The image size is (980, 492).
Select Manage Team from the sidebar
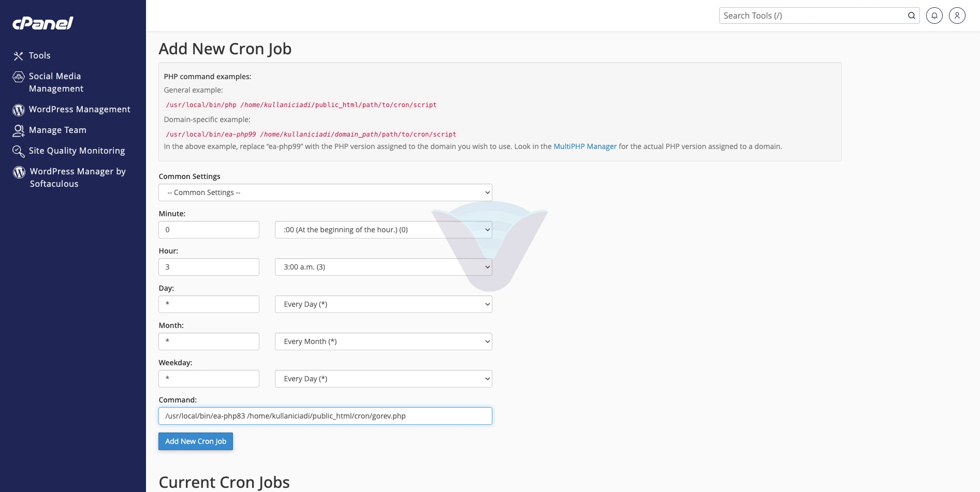pos(57,130)
